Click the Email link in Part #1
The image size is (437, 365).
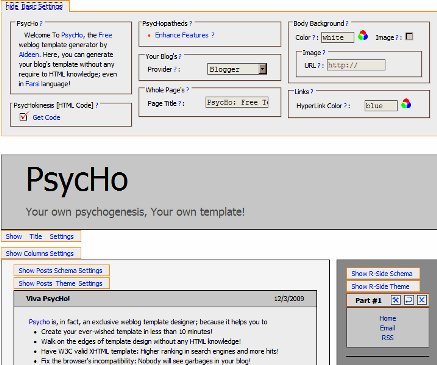[x=388, y=328]
